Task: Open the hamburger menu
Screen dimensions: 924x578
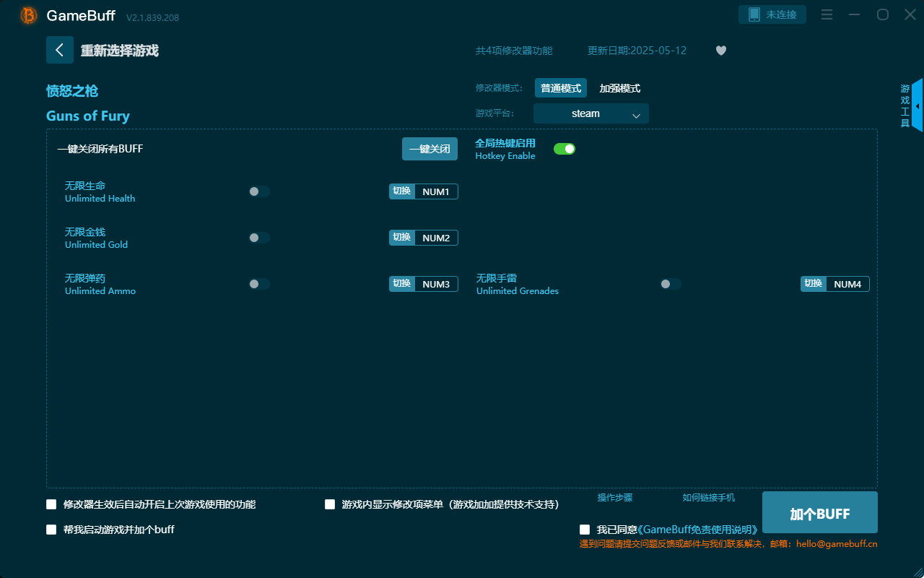Action: (827, 14)
